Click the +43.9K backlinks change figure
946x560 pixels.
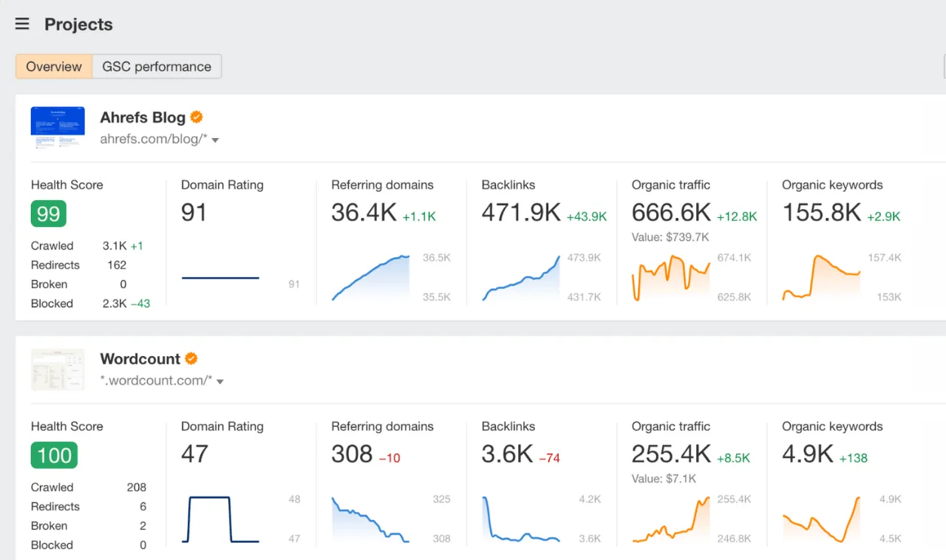coord(587,216)
